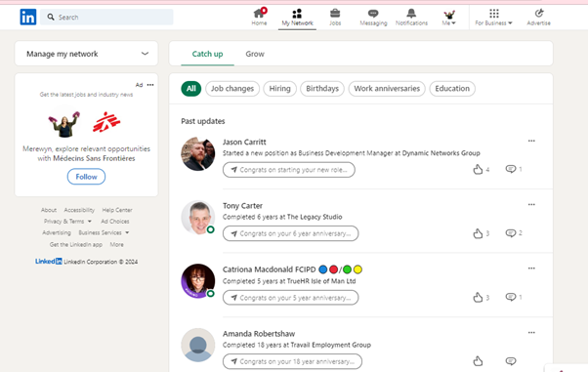Filter updates by Education
Screen dimensions: 588x372
(452, 89)
